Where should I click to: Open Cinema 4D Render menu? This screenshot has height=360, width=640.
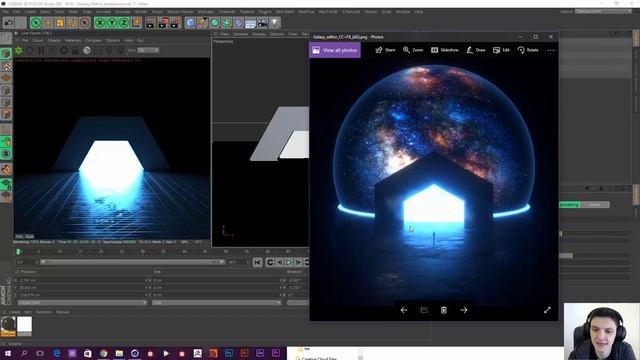pyautogui.click(x=141, y=12)
